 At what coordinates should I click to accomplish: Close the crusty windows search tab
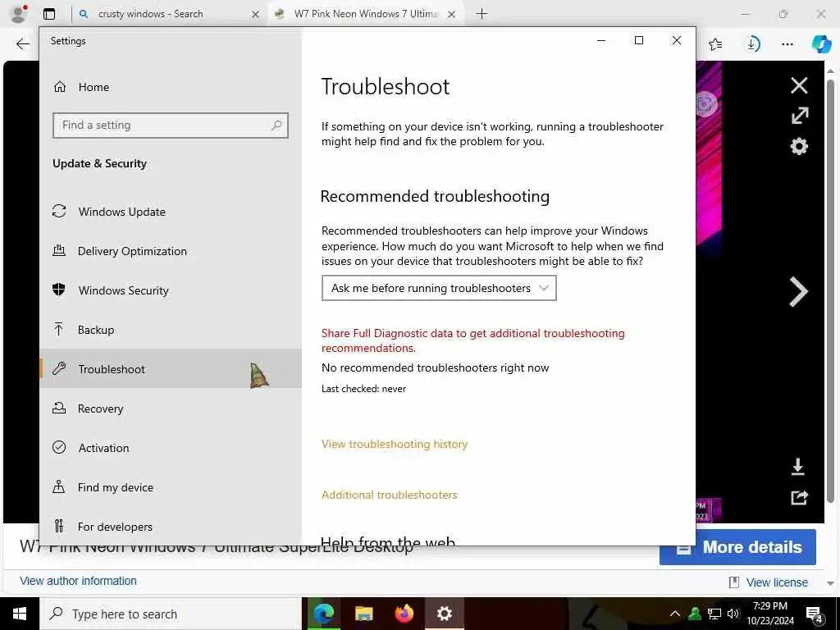tap(256, 15)
